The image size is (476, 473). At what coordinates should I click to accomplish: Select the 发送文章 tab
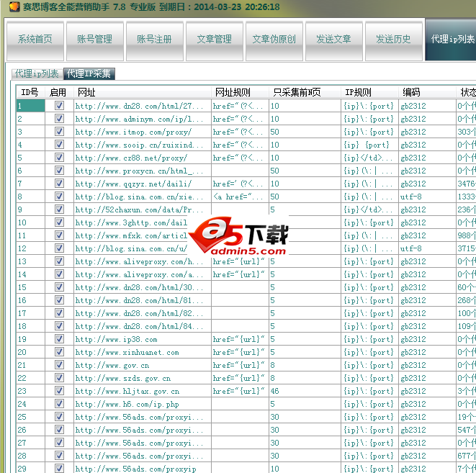click(333, 40)
